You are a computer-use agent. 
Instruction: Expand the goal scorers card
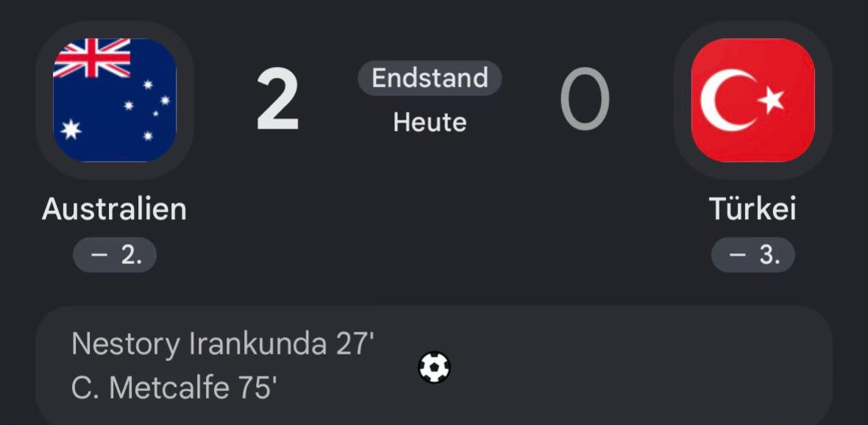click(x=434, y=365)
